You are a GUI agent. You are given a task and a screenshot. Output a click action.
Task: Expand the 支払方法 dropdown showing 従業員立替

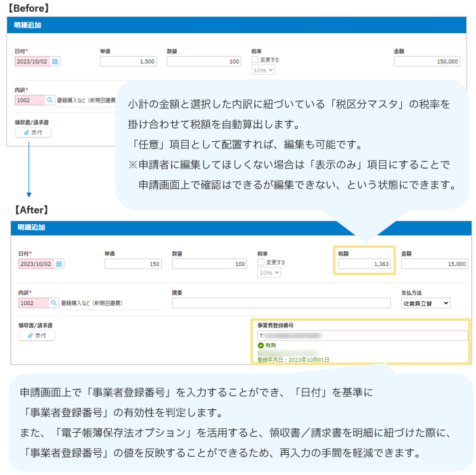pos(426,303)
